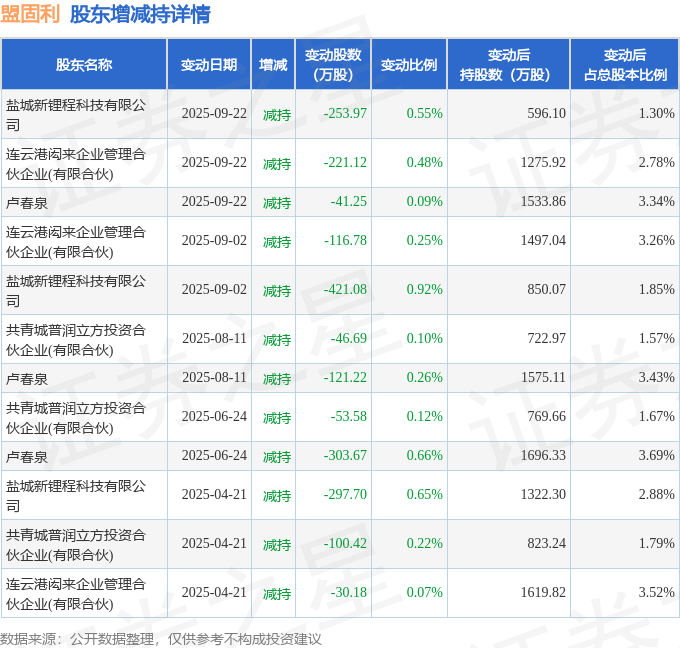Click the 减持 label in the 1497.04 row
The height and width of the screenshot is (648, 680).
point(277,242)
